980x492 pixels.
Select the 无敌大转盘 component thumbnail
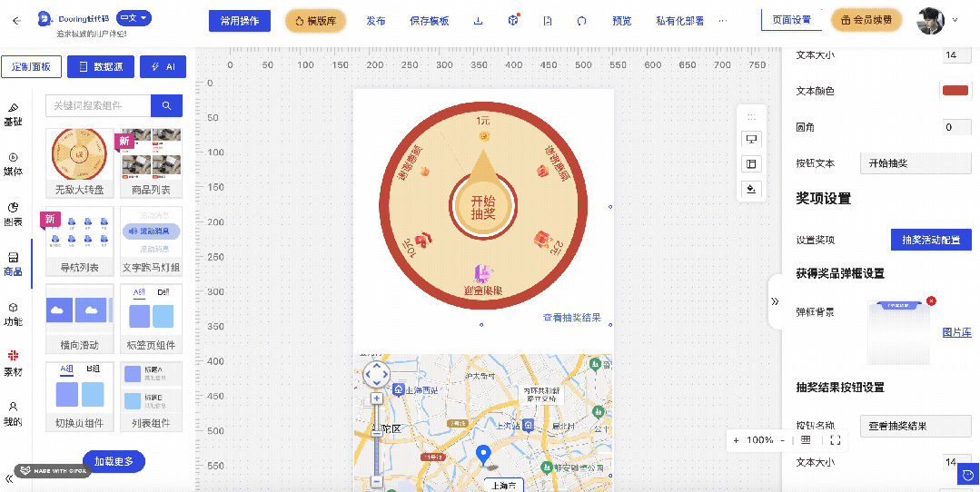[79, 163]
